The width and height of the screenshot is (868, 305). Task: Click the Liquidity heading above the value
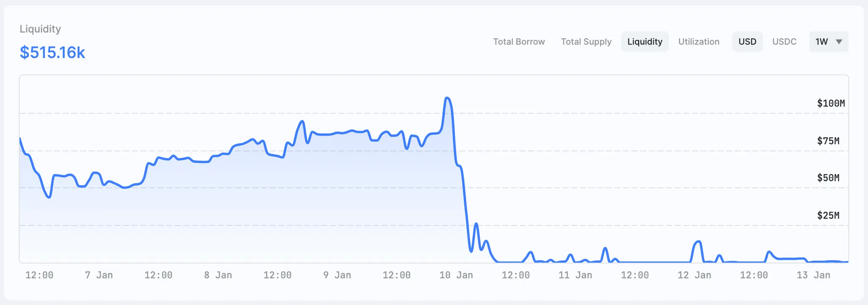click(40, 29)
